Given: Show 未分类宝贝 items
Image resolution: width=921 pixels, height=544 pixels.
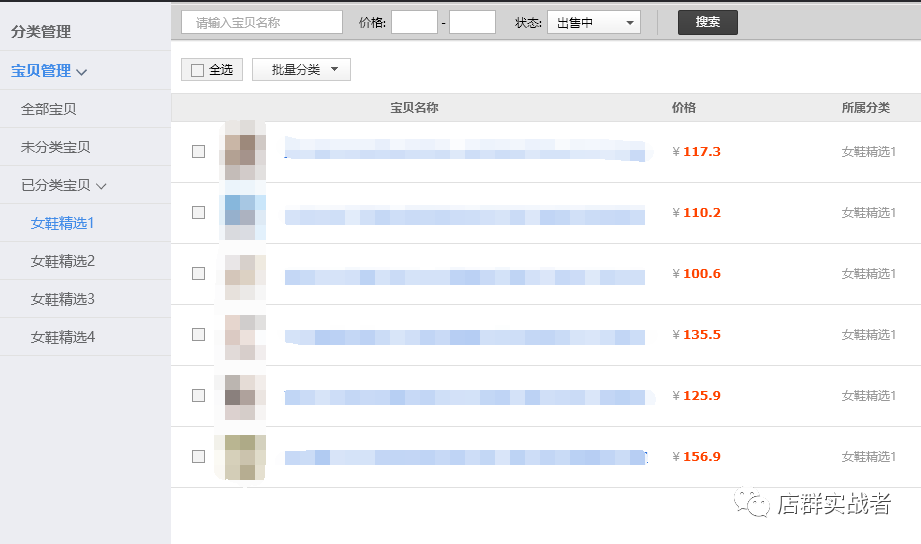Looking at the screenshot, I should pos(56,147).
